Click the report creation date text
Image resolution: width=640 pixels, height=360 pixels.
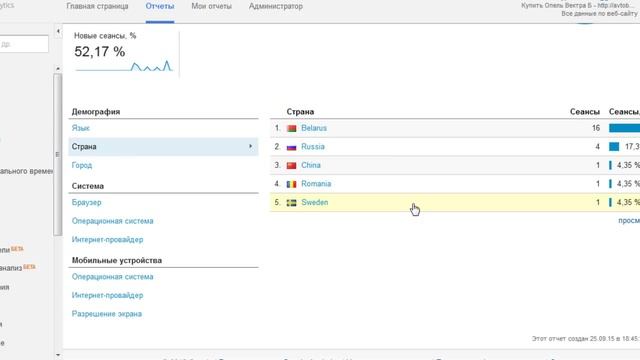586,339
